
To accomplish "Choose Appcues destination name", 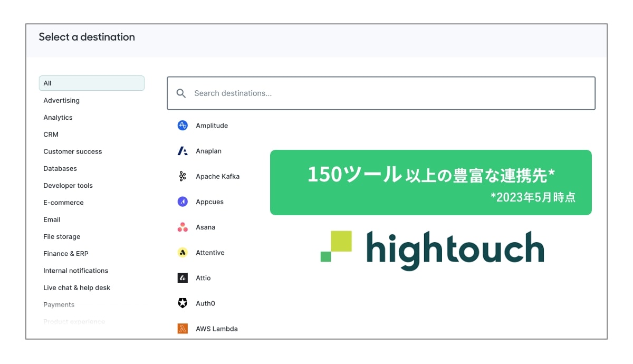I will coord(210,202).
